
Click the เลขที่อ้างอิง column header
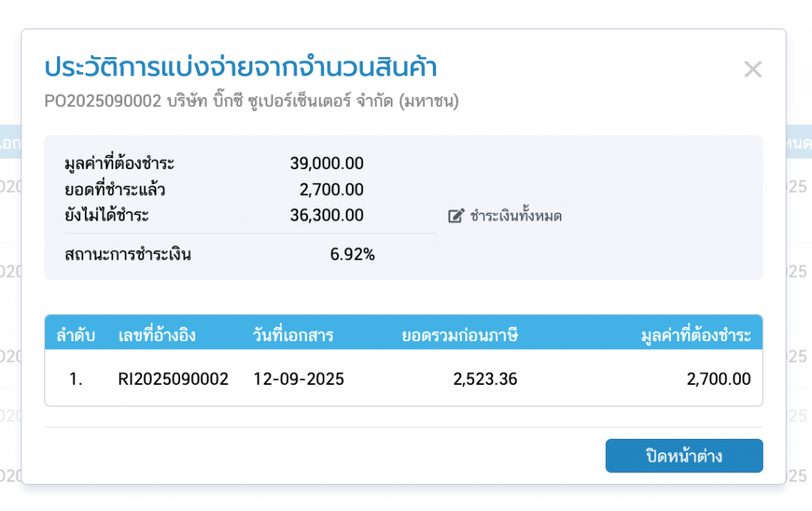[x=157, y=336]
